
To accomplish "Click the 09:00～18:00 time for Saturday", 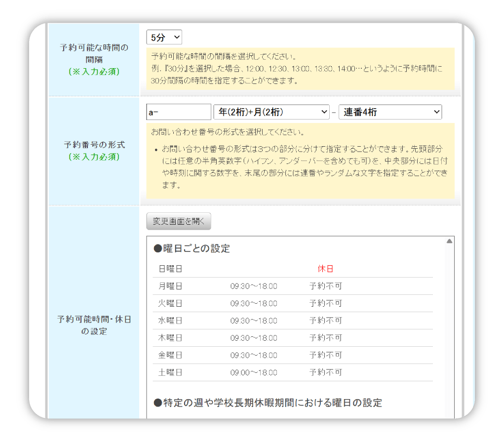I will click(254, 373).
